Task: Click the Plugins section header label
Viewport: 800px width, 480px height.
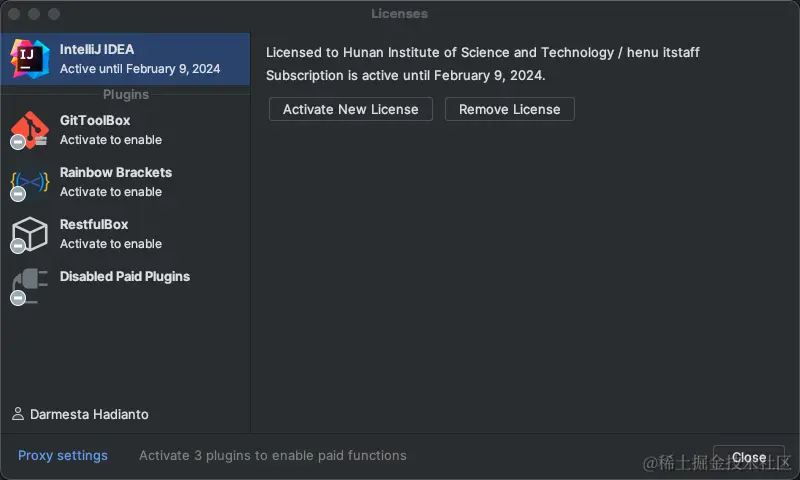Action: tap(126, 95)
